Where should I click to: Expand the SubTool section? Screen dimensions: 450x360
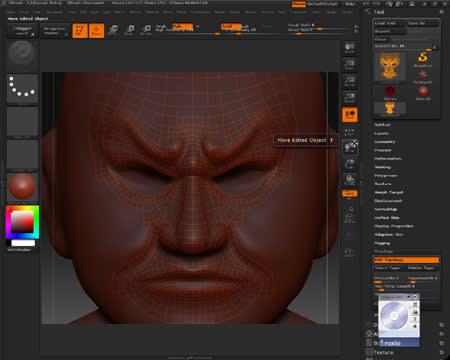click(x=382, y=124)
